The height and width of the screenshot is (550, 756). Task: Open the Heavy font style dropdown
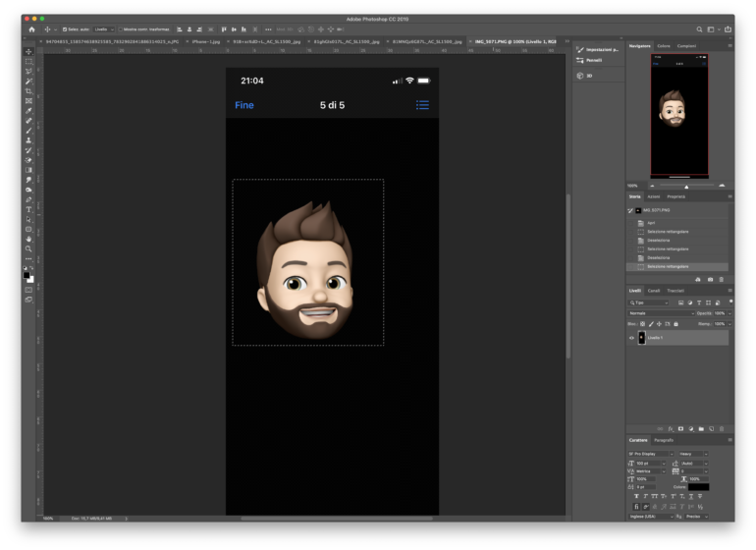pos(693,454)
